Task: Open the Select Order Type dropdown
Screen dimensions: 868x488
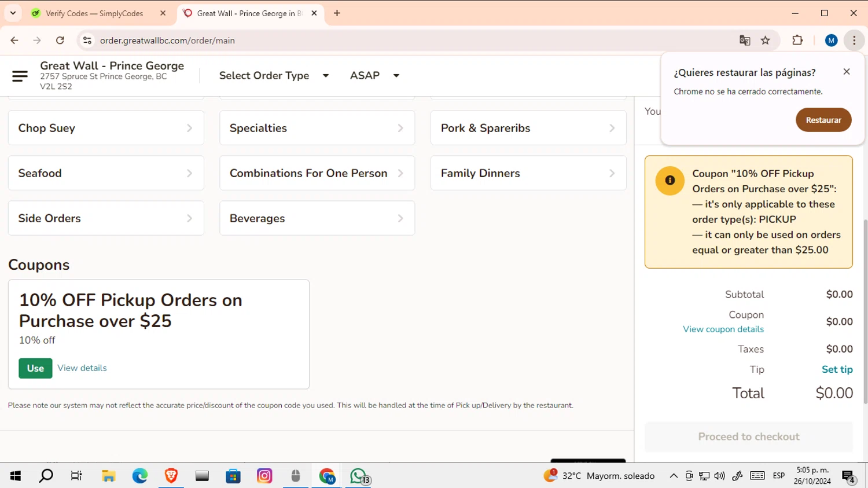Action: click(x=274, y=76)
